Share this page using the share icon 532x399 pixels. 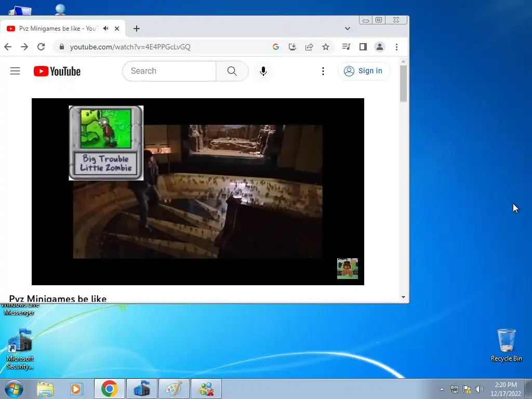pos(309,47)
